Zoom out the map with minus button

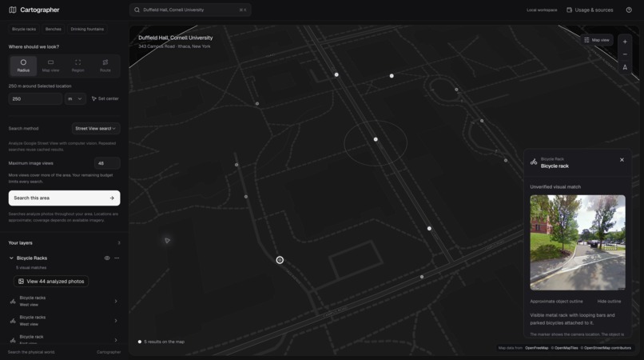(625, 54)
